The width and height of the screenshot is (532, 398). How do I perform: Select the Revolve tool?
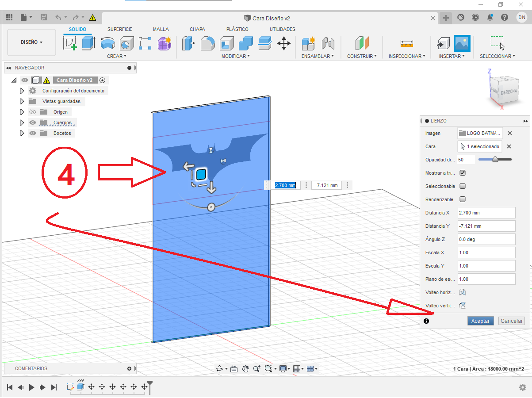click(x=107, y=44)
